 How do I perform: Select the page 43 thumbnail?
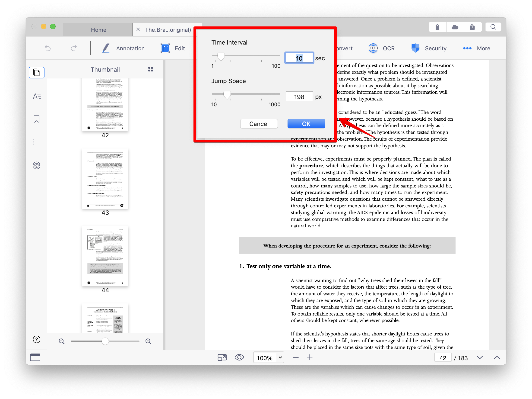tap(105, 179)
